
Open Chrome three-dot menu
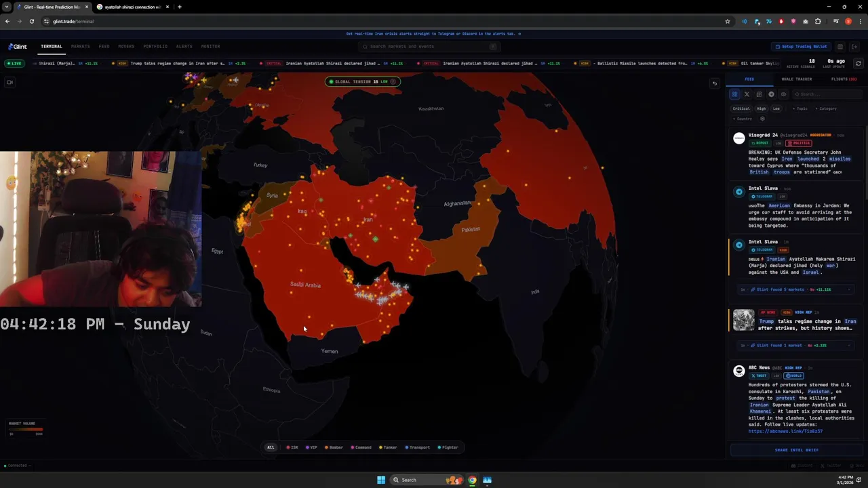pos(859,21)
